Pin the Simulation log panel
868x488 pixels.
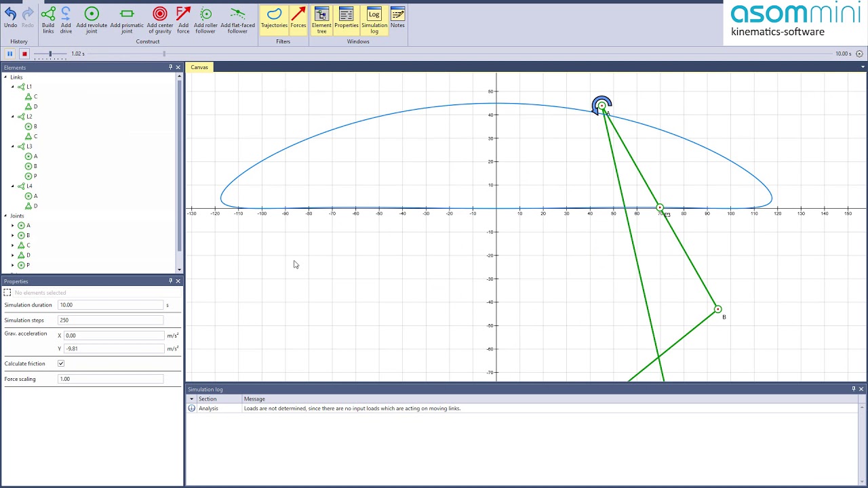853,389
